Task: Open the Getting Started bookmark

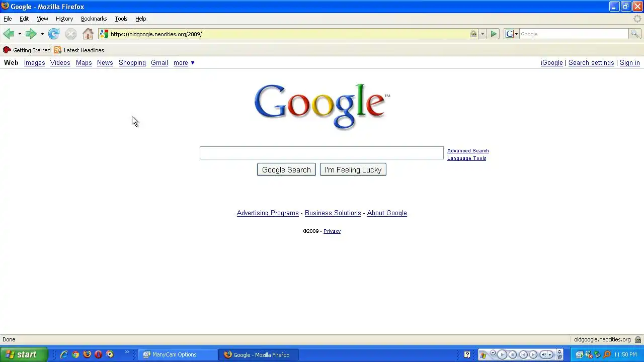Action: (27, 50)
